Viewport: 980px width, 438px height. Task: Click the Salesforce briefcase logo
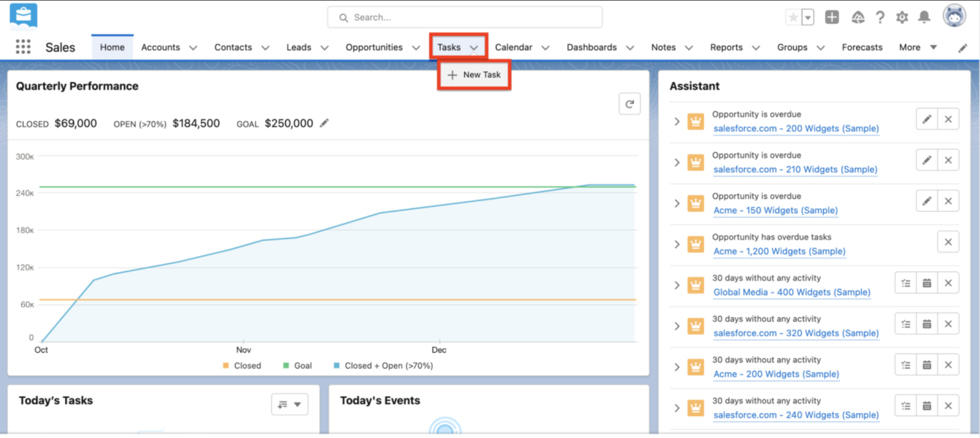23,16
